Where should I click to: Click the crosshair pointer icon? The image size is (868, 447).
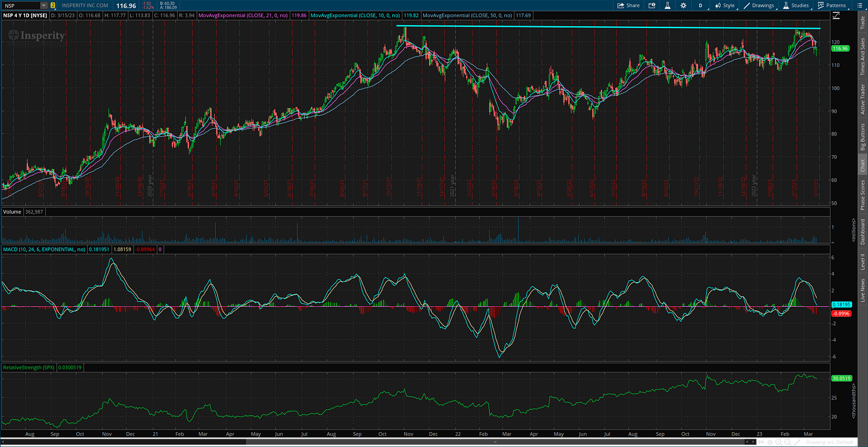tap(770, 442)
